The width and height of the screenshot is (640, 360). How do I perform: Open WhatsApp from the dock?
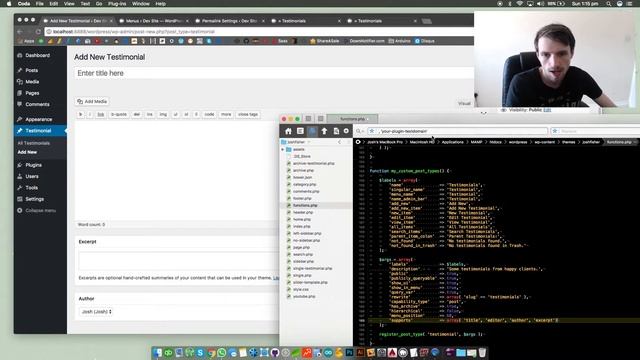222,353
